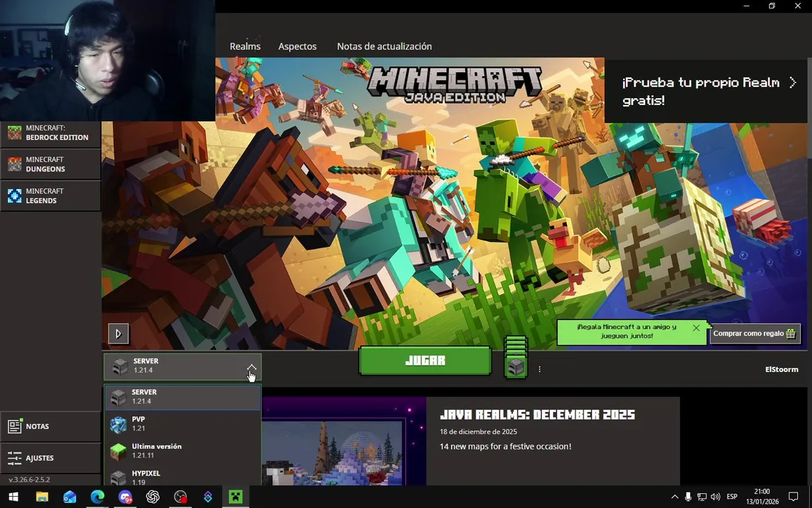Choose the Ultima versión 1.21.11 installation
Screen dimensions: 812x508
[183, 451]
